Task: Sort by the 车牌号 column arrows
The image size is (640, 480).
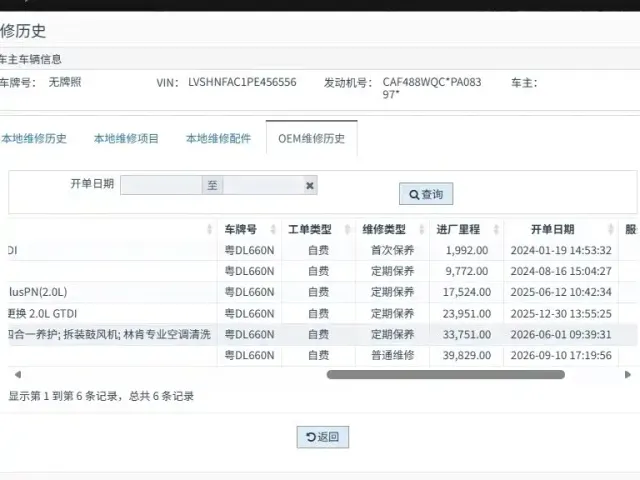Action: click(x=273, y=229)
